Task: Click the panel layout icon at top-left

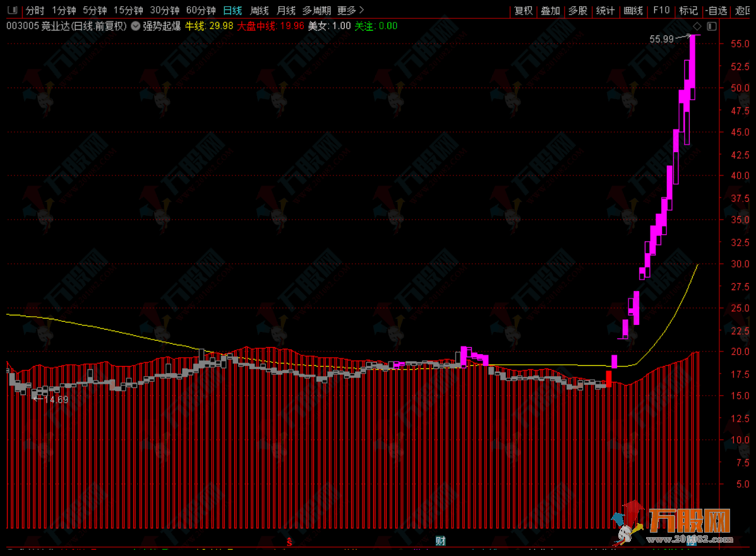Action: (12, 9)
